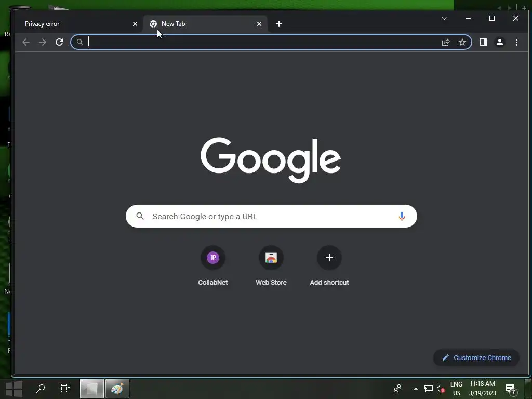The image size is (532, 399).
Task: Open the CollabNet shortcut
Action: (213, 265)
